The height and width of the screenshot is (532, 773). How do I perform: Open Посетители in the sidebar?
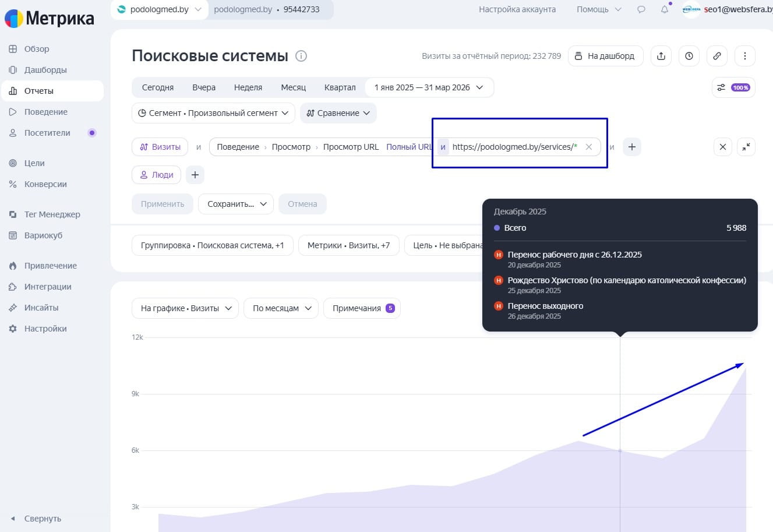pos(47,133)
